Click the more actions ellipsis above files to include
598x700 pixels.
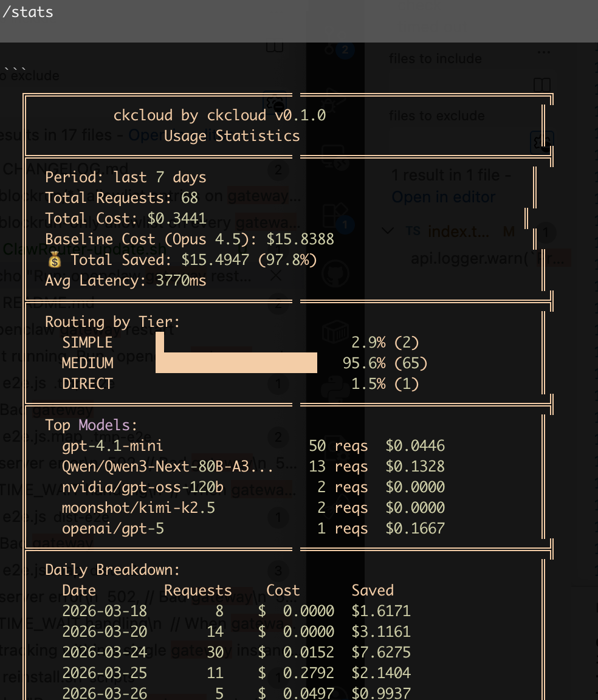[x=541, y=51]
